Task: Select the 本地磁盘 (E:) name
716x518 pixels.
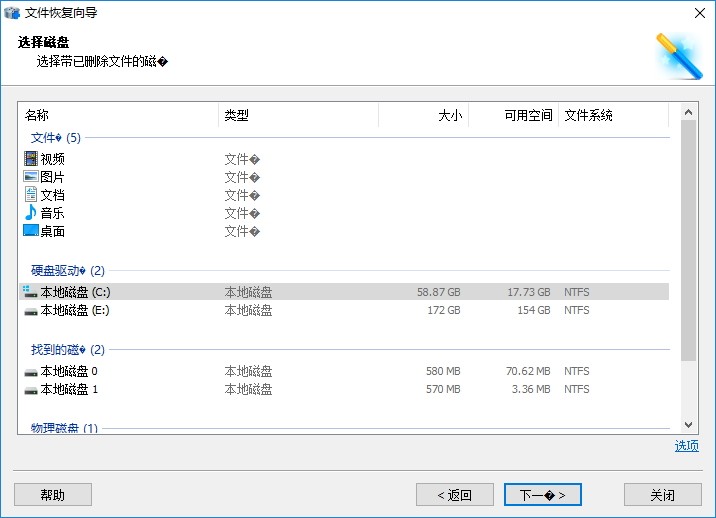Action: point(75,310)
